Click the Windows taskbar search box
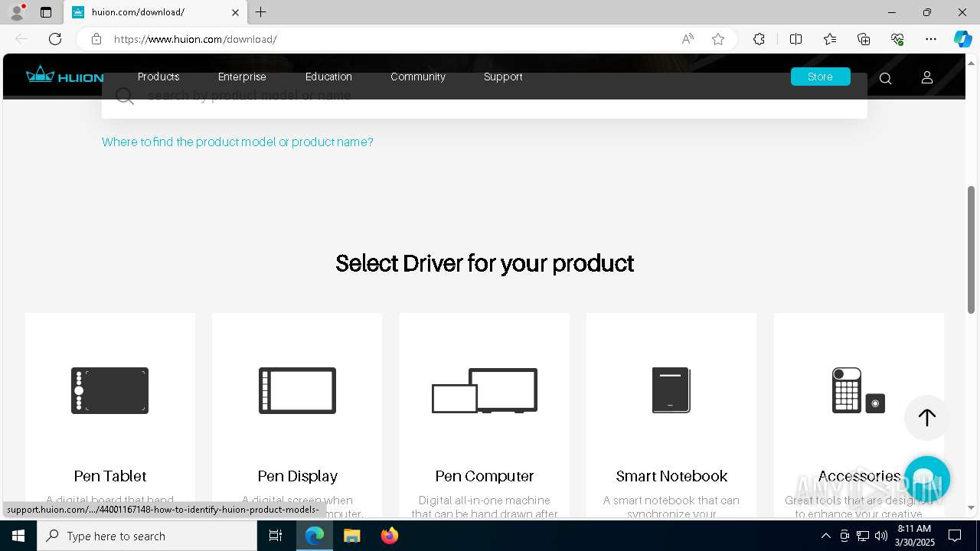The height and width of the screenshot is (551, 980). [x=147, y=536]
